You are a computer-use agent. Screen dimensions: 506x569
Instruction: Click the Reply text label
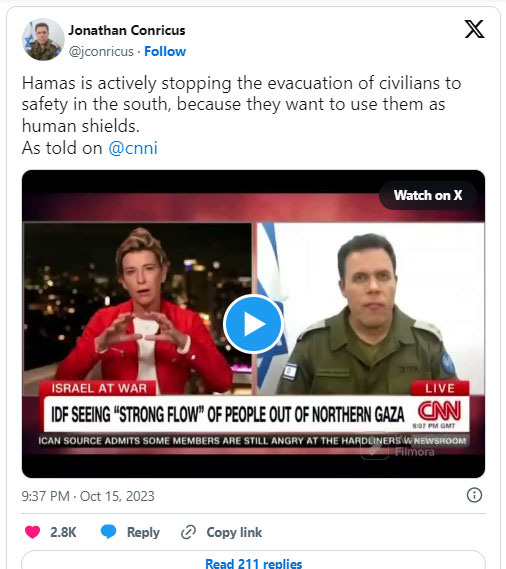point(143,532)
